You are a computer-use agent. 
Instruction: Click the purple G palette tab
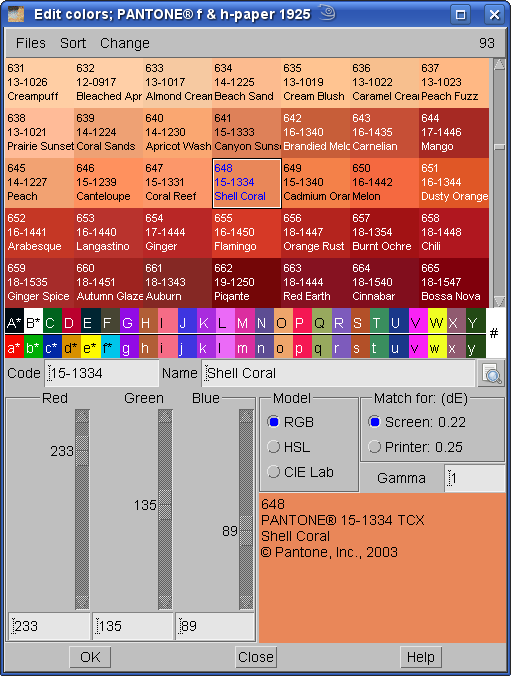tap(129, 321)
